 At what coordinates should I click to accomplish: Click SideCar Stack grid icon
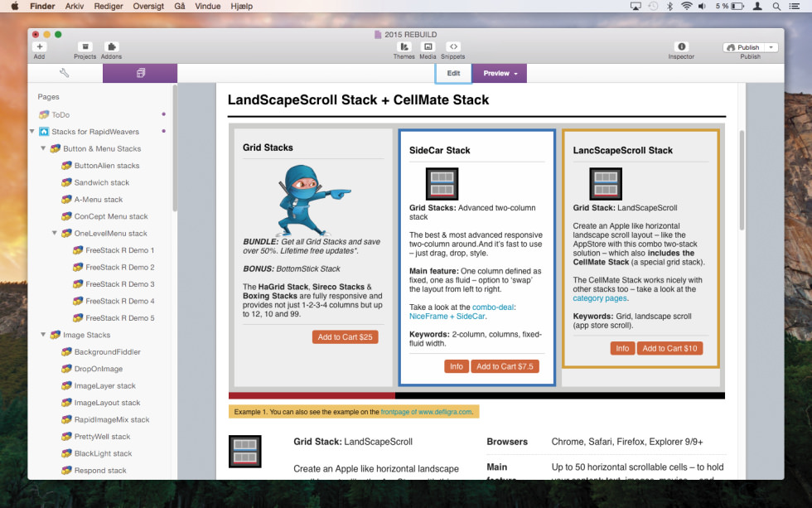442,184
